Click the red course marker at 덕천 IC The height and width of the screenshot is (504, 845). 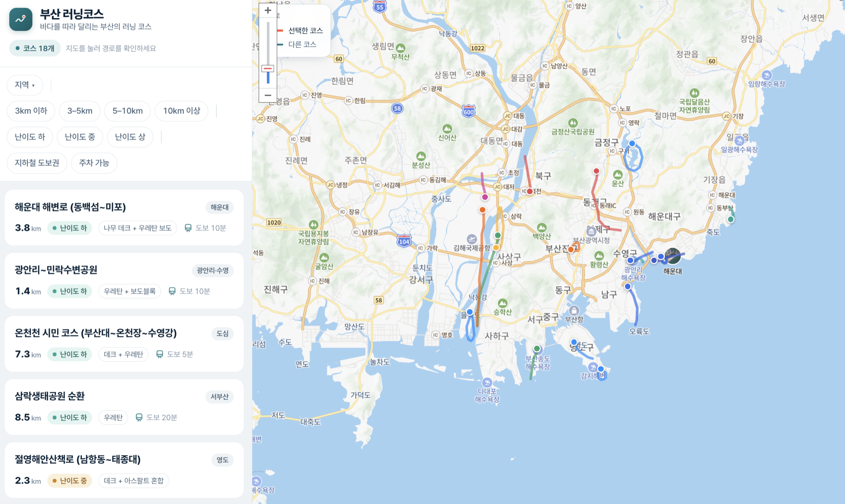tap(530, 191)
